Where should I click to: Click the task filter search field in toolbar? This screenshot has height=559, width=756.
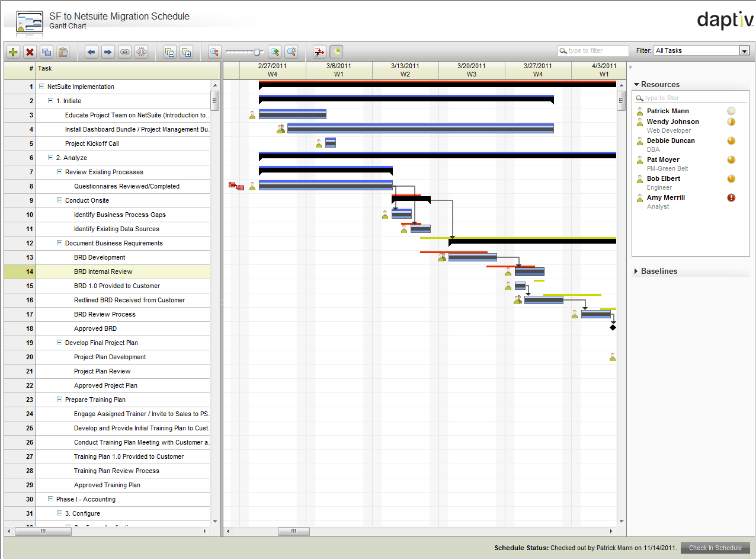593,51
